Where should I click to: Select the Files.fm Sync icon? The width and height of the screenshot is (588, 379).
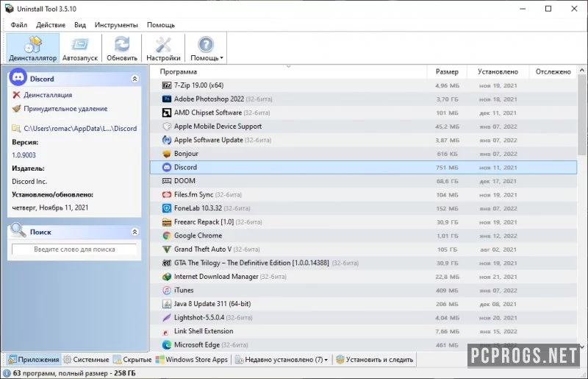(167, 194)
